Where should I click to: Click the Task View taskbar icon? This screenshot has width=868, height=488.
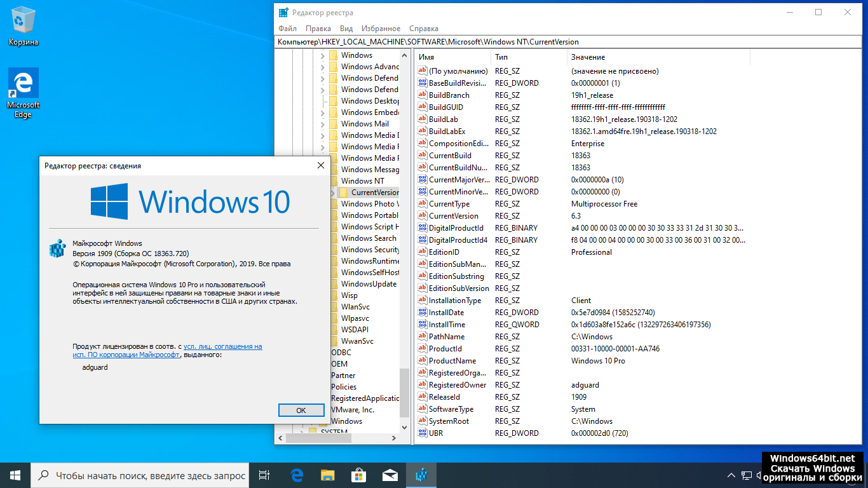coord(265,475)
